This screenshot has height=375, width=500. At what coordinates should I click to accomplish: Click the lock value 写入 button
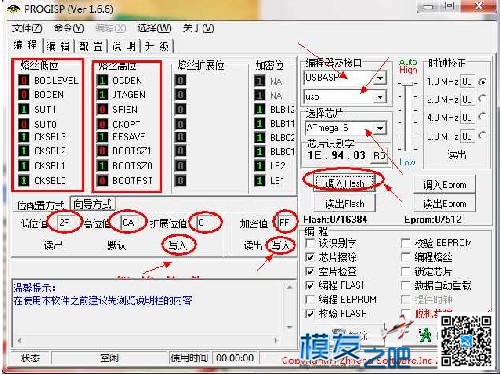pos(281,246)
